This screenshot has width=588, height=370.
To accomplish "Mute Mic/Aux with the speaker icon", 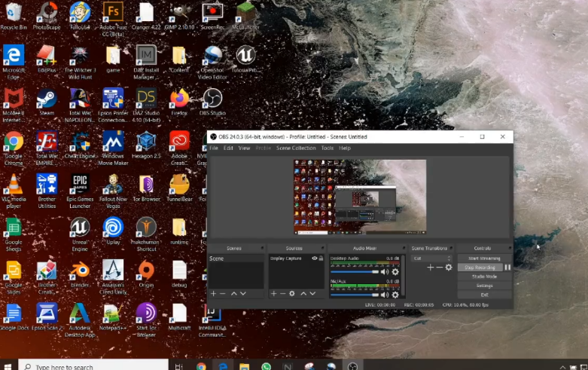I will [x=385, y=295].
